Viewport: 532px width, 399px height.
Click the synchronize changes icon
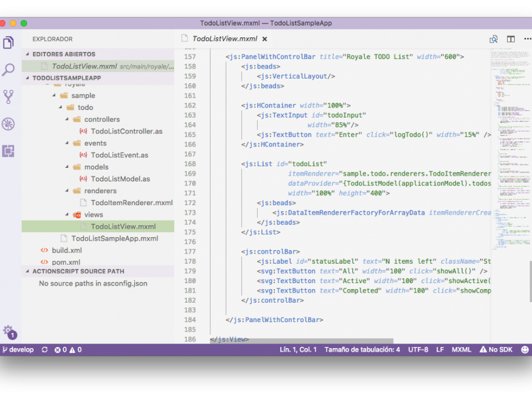click(44, 350)
